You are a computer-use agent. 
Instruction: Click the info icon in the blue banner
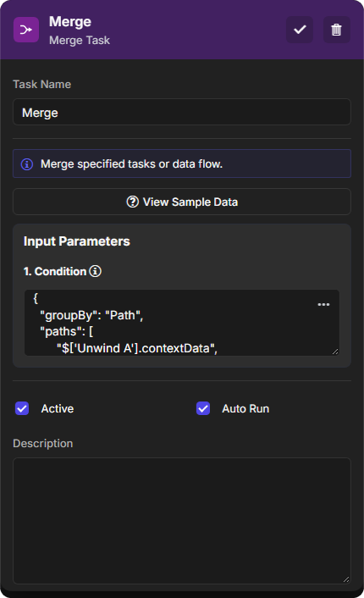click(x=27, y=164)
